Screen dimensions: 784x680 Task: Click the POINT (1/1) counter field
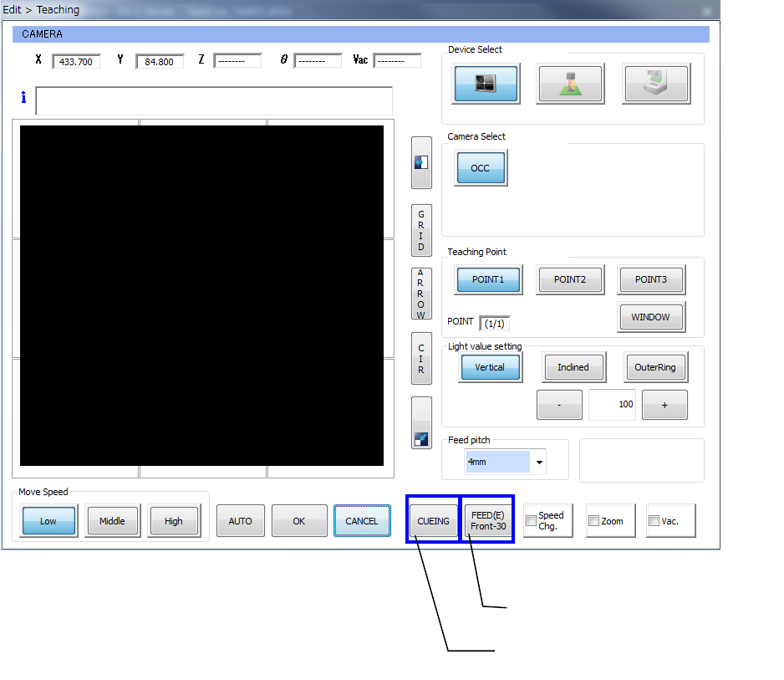495,323
